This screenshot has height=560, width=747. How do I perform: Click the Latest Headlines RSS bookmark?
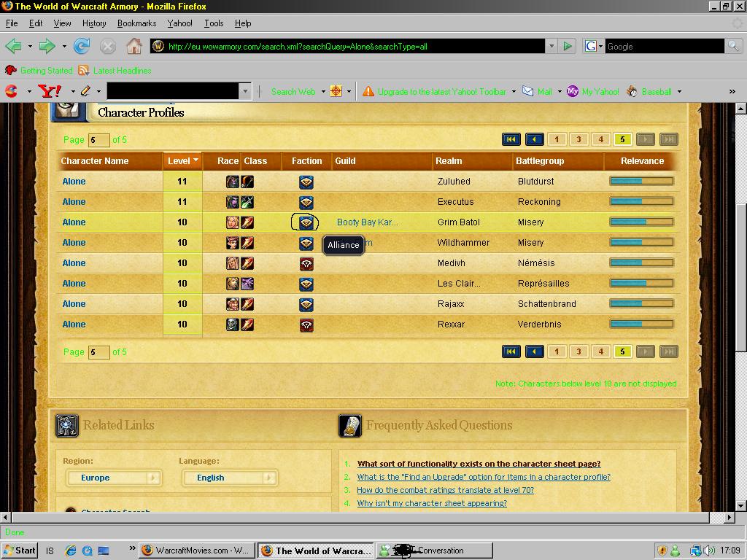(x=115, y=71)
